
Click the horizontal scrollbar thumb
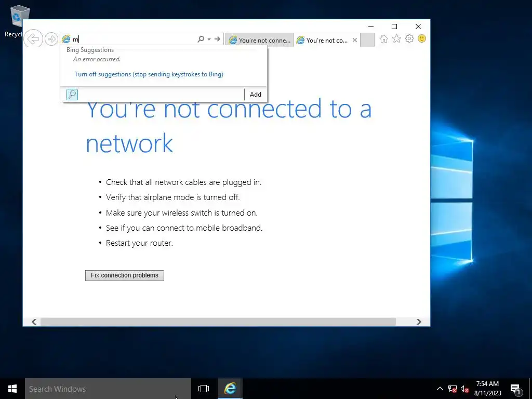(x=218, y=322)
